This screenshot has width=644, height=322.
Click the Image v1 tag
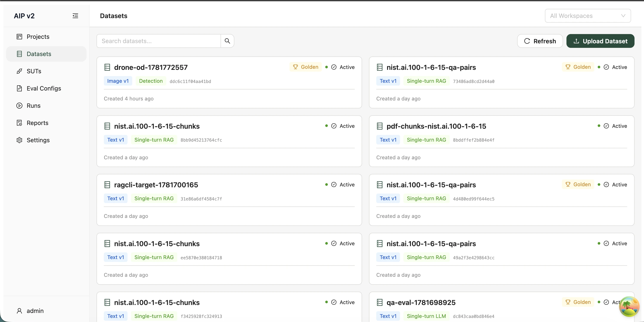(x=118, y=81)
